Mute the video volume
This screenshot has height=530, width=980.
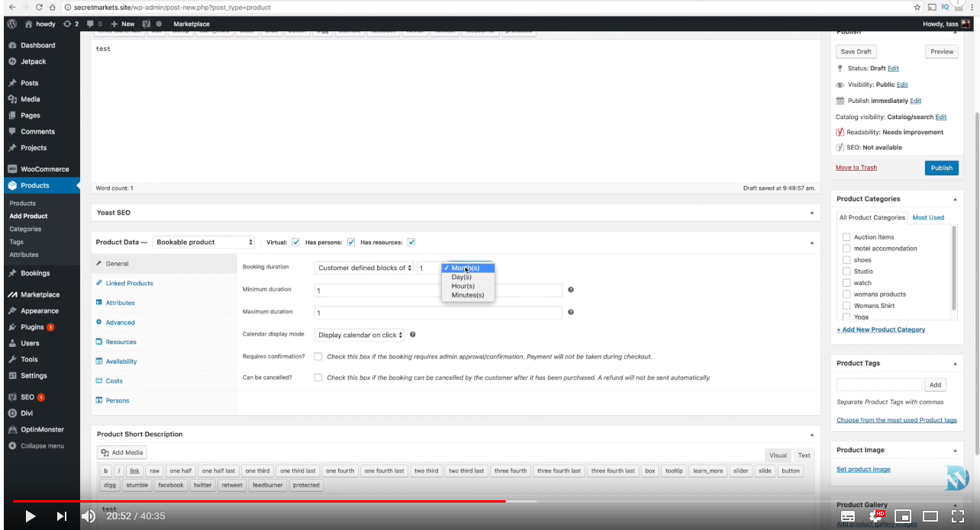click(89, 516)
